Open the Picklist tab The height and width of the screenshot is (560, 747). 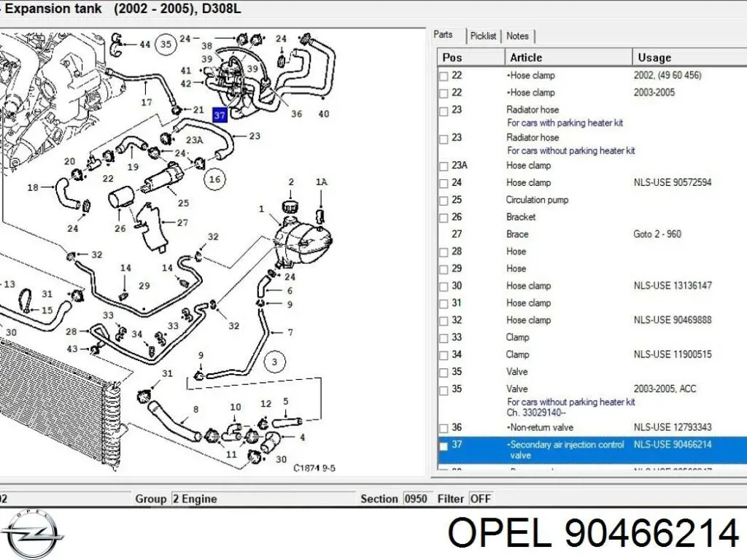(x=483, y=36)
